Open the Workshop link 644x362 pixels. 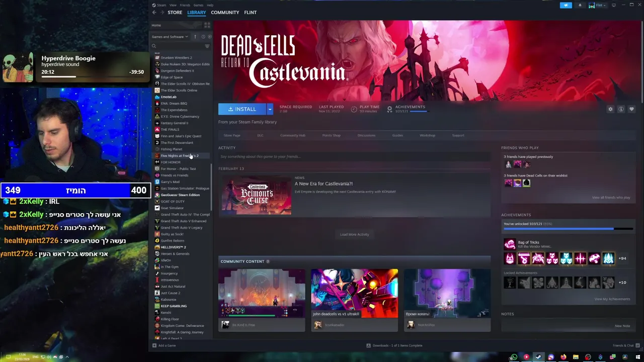(427, 135)
